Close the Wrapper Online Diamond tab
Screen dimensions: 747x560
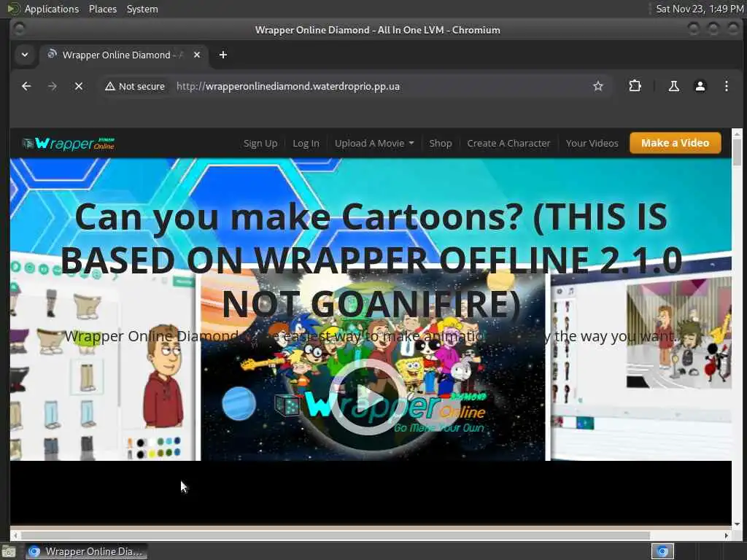(197, 55)
